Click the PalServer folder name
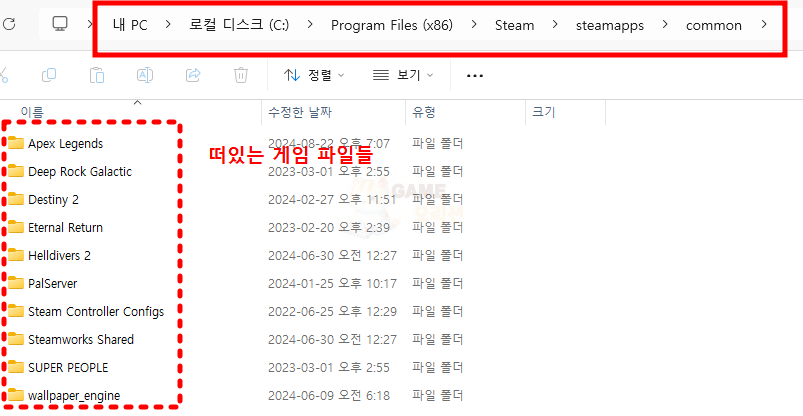The width and height of the screenshot is (803, 416). point(53,283)
